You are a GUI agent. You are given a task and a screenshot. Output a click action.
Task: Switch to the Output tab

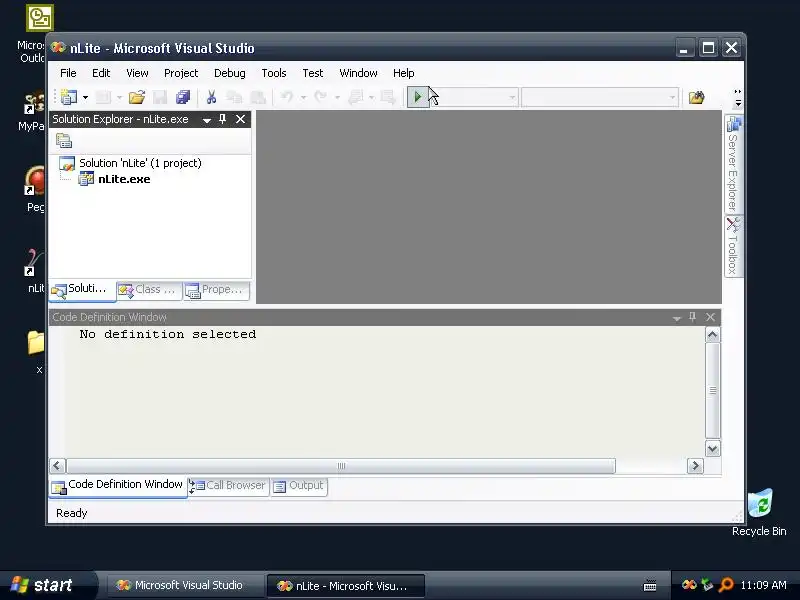click(x=299, y=486)
